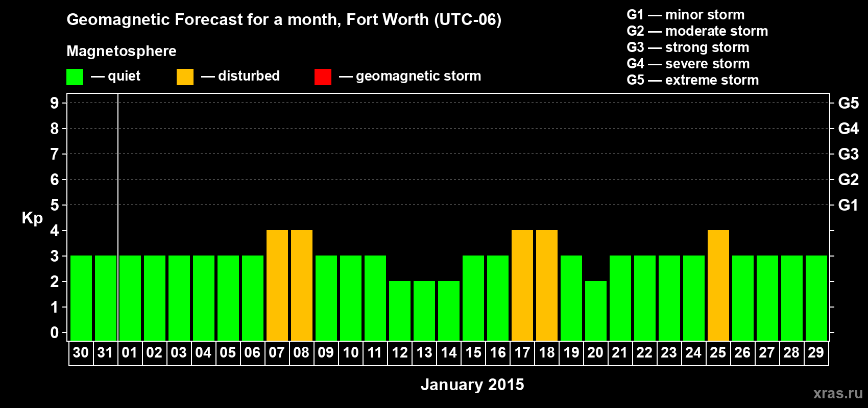Click the green bar for day 22

(x=645, y=298)
